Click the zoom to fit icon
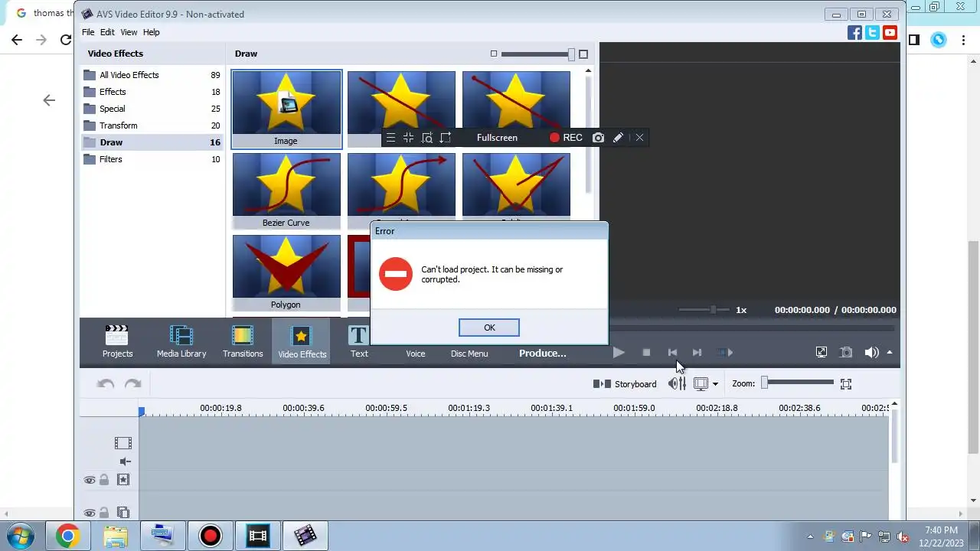 click(x=846, y=384)
